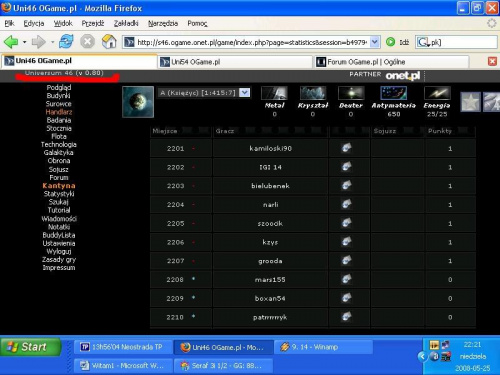The height and width of the screenshot is (375, 500).
Task: Click the Kantyna sidebar link
Action: point(59,186)
